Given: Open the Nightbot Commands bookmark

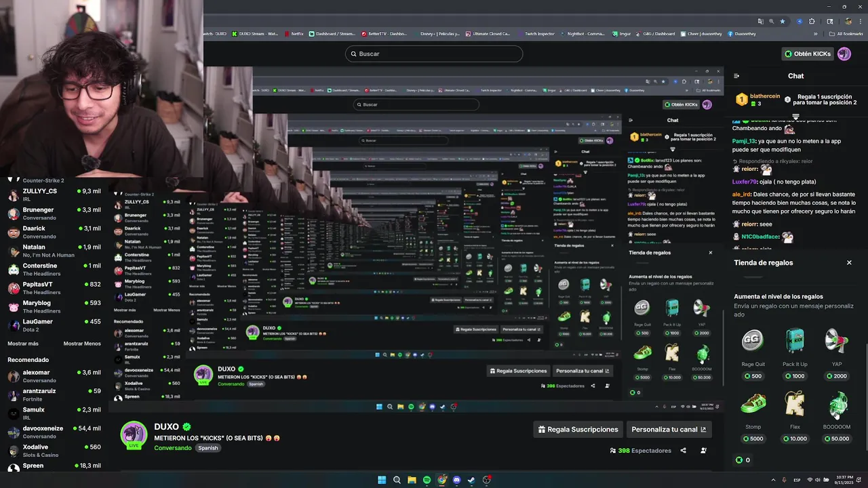Looking at the screenshot, I should coord(583,33).
